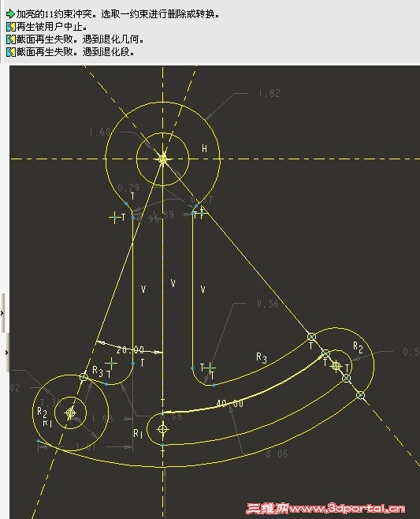Image resolution: width=420 pixels, height=519 pixels.
Task: Select the 8.06 dimension value
Action: click(x=277, y=454)
